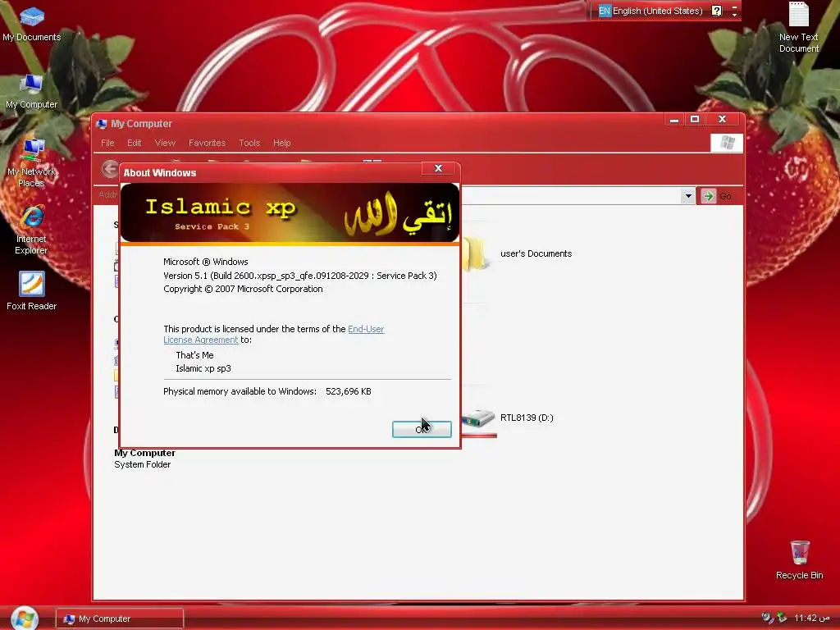Viewport: 840px width, 630px height.
Task: Click OK in the About Windows dialog
Action: [x=422, y=429]
